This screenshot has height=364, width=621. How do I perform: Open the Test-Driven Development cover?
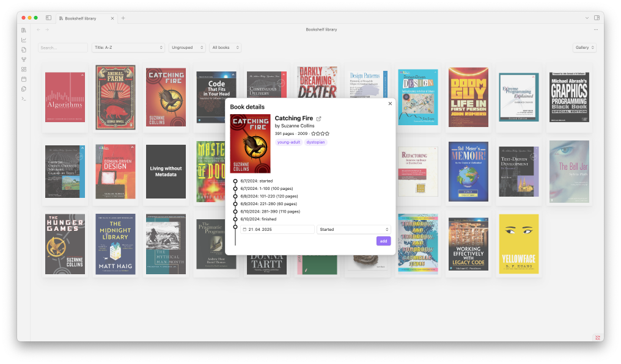pos(519,172)
